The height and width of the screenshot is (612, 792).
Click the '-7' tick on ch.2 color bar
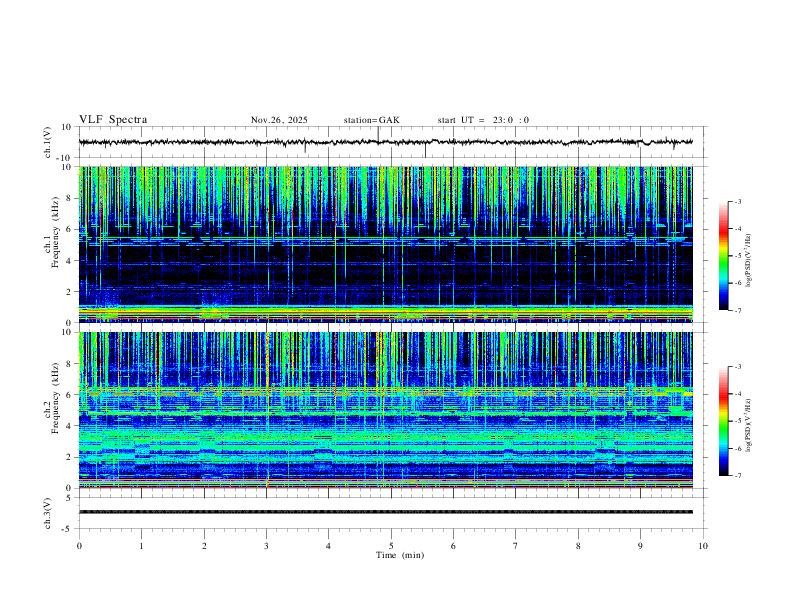pos(738,476)
